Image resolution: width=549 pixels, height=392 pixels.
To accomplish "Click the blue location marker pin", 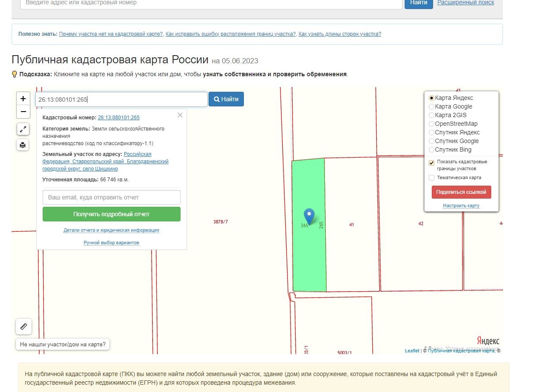I will [309, 216].
